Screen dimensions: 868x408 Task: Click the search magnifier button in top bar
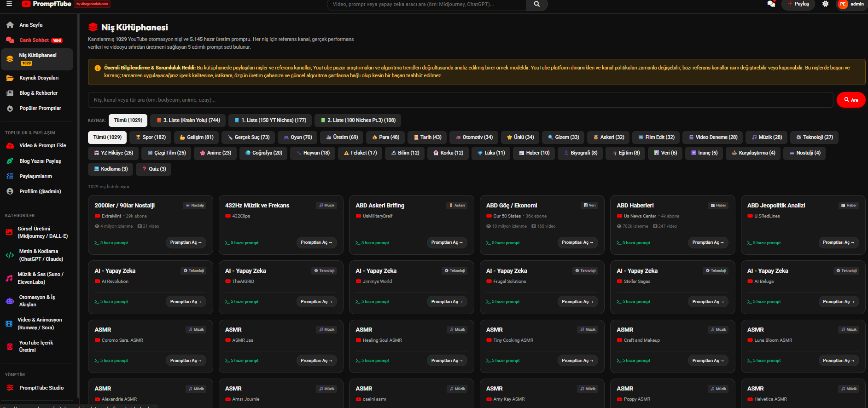coord(536,4)
